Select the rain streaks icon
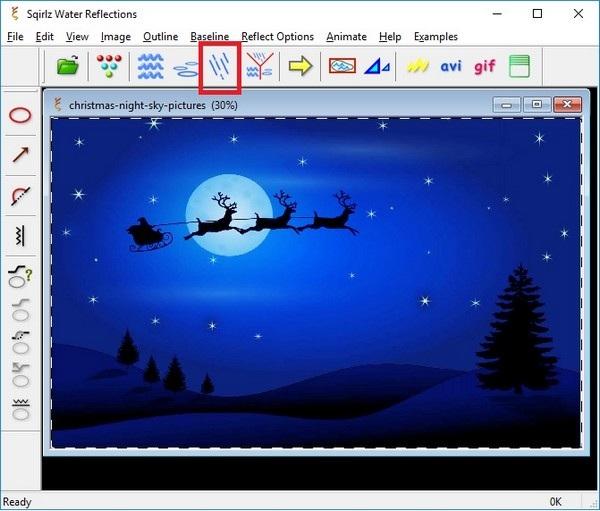 click(x=219, y=67)
